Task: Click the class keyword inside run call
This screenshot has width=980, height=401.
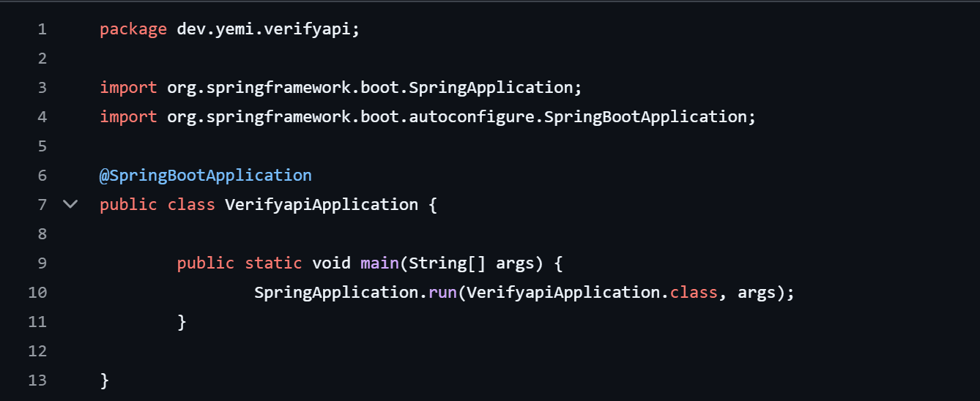Action: click(x=694, y=293)
